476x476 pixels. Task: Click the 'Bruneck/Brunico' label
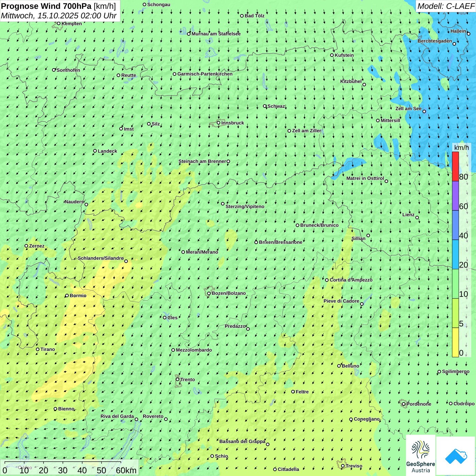coord(319,225)
